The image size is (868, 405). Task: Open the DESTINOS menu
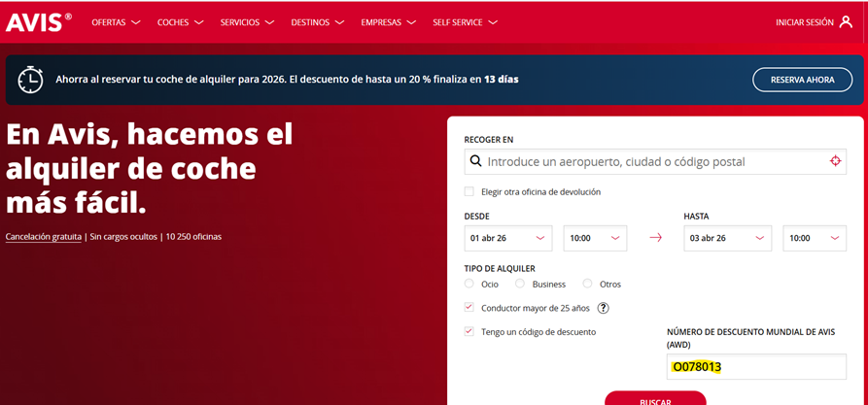(x=318, y=22)
